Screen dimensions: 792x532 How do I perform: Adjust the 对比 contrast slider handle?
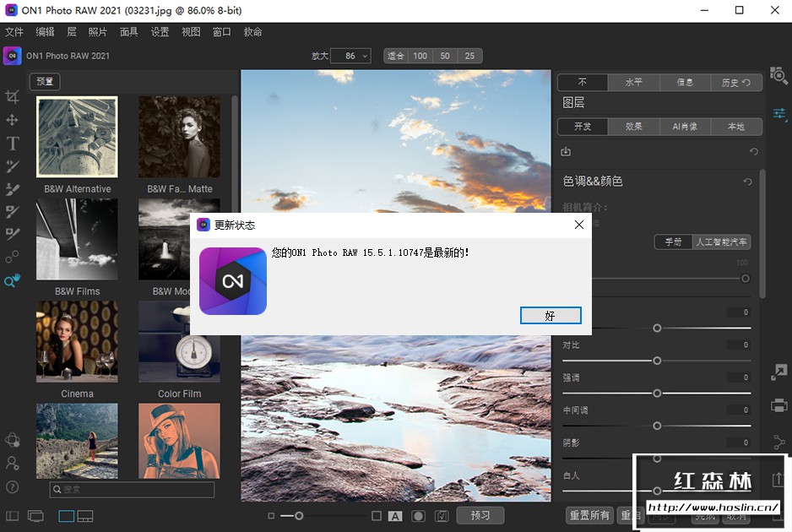click(657, 361)
